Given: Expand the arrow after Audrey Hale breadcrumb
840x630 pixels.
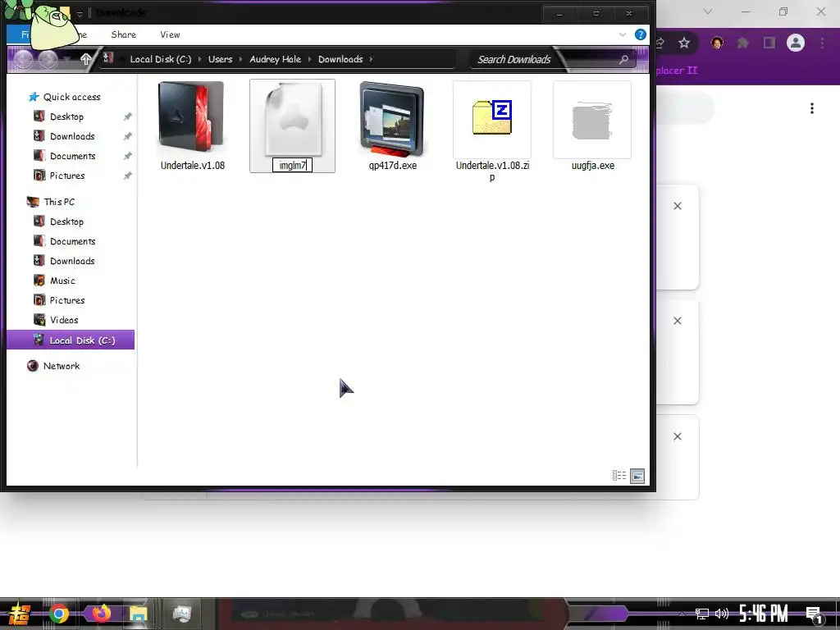Looking at the screenshot, I should pos(309,59).
